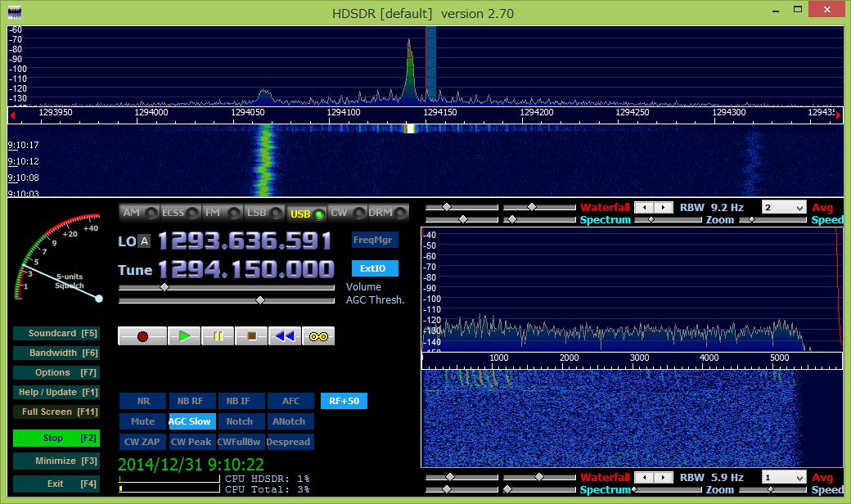The height and width of the screenshot is (504, 851).
Task: Open the upper Avg dropdown showing 2
Action: click(783, 207)
